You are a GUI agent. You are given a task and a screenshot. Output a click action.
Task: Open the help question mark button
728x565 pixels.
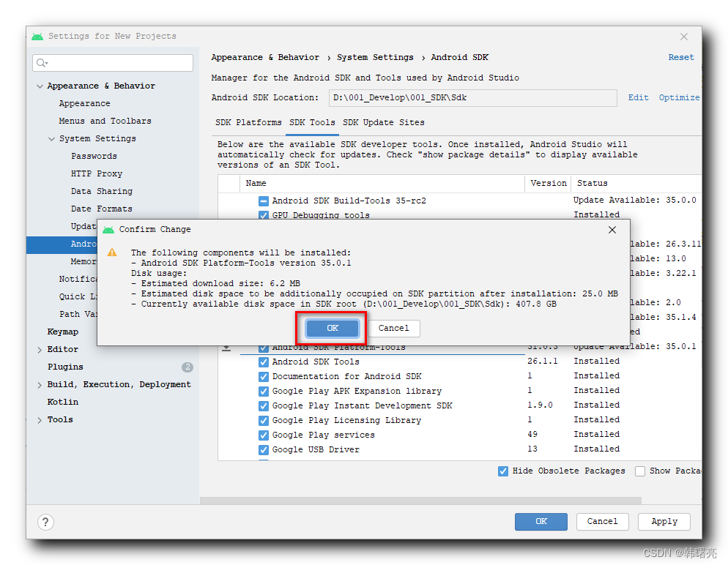(x=45, y=522)
